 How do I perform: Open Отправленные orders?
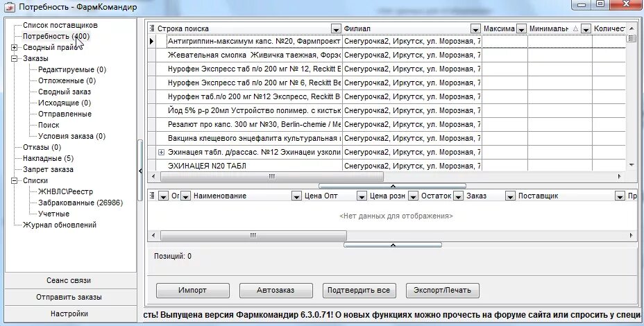pos(65,114)
